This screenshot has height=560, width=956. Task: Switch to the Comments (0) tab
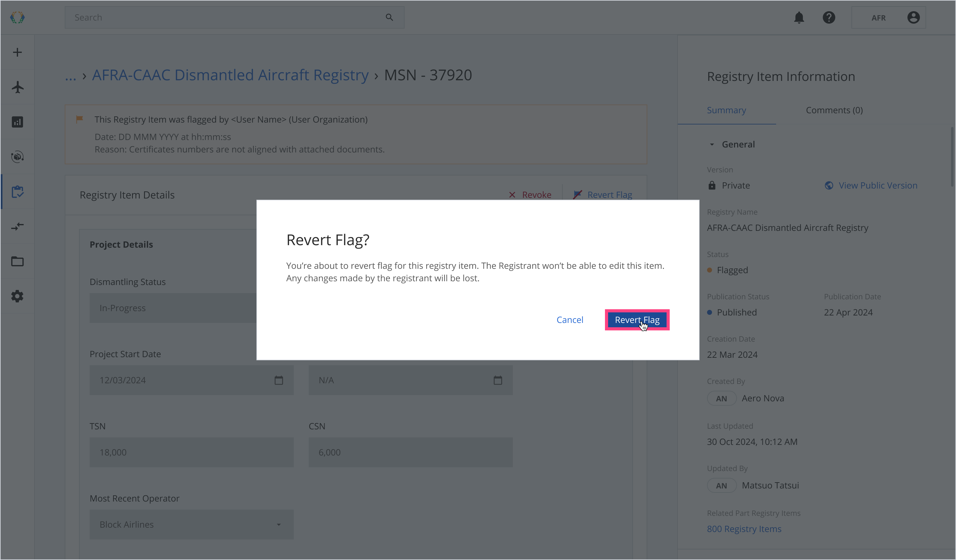tap(834, 110)
